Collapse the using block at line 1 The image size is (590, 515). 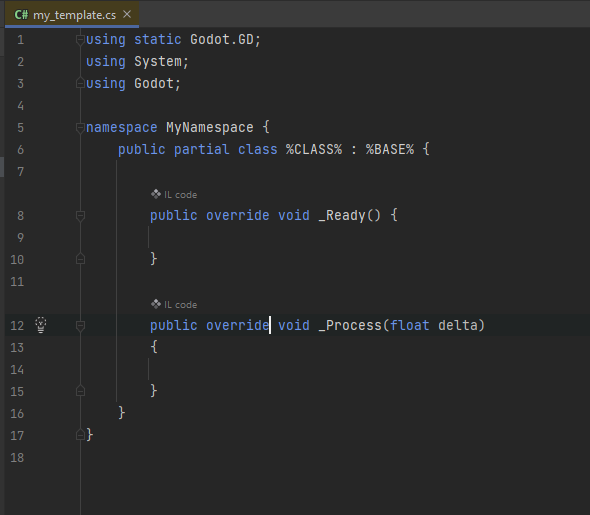(x=80, y=39)
